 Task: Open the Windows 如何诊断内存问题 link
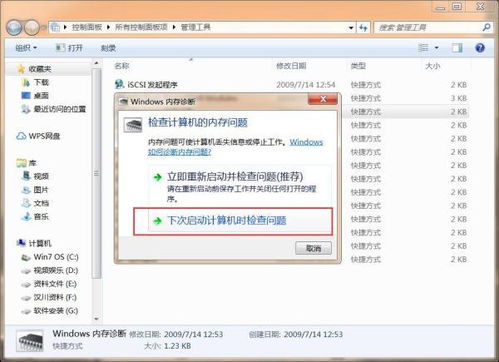tap(235, 147)
